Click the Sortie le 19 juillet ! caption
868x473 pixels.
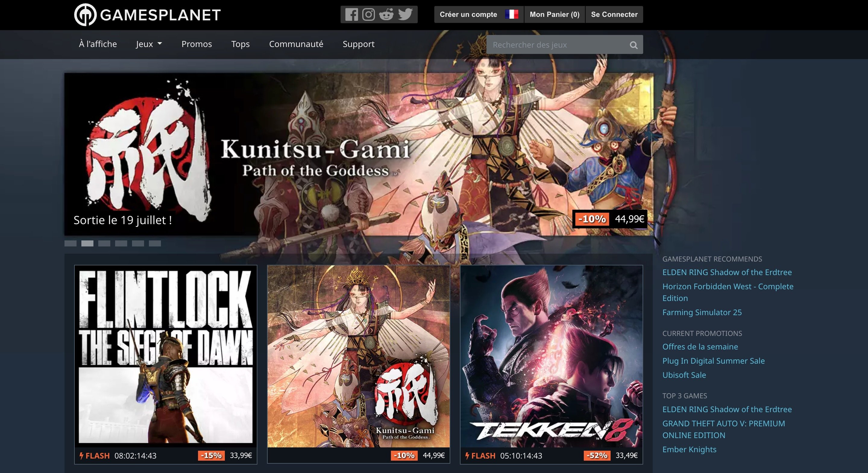point(123,220)
